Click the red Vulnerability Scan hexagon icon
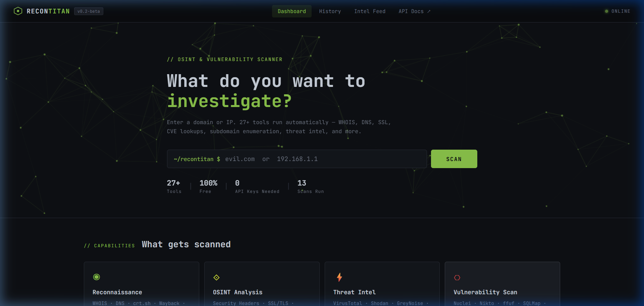 point(457,277)
